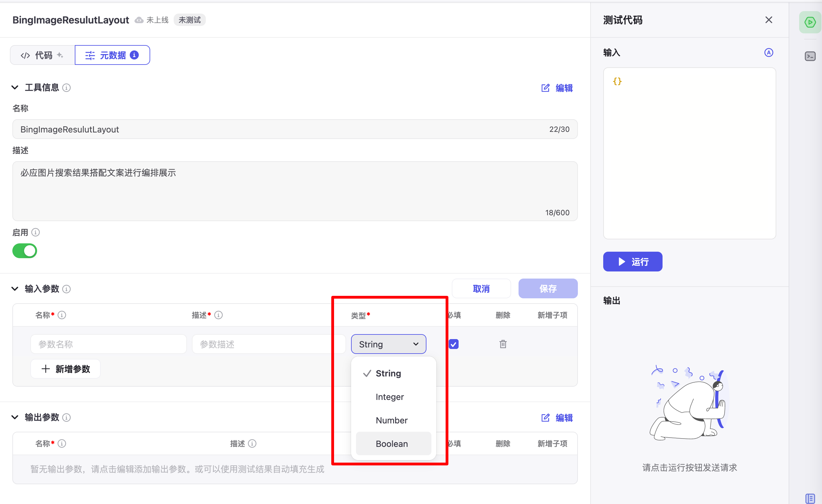
Task: Toggle the Boolean option in type dropdown
Action: [392, 444]
